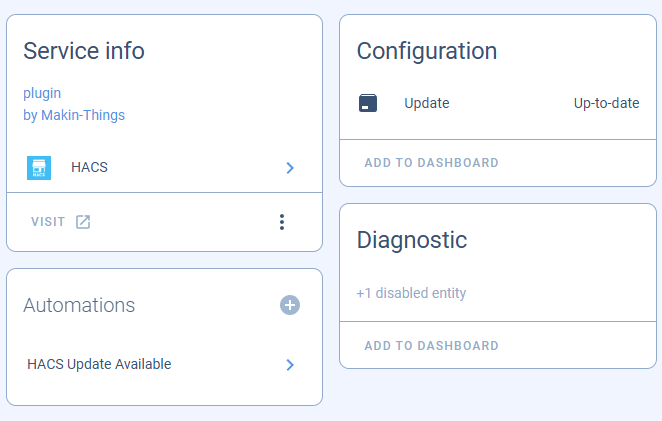662x421 pixels.
Task: Follow the plugin link
Action: [x=42, y=93]
